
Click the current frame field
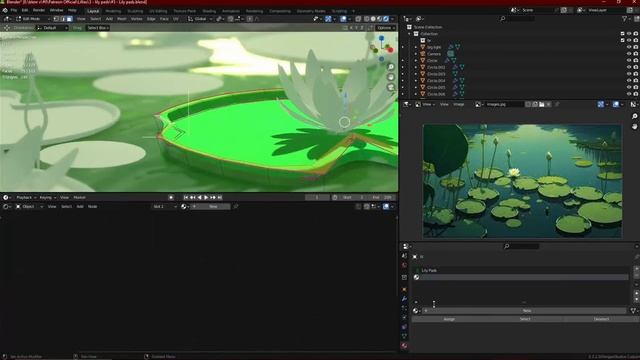point(317,198)
